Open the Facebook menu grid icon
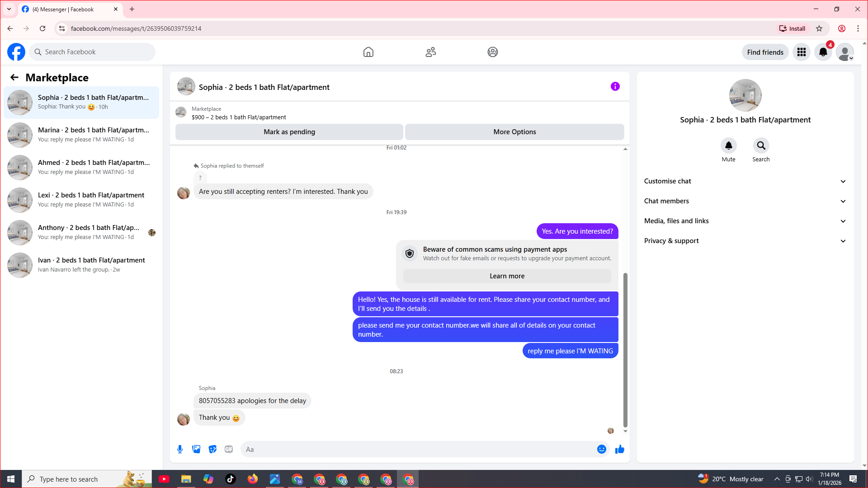Screen dimensions: 868x488 pos(801,52)
